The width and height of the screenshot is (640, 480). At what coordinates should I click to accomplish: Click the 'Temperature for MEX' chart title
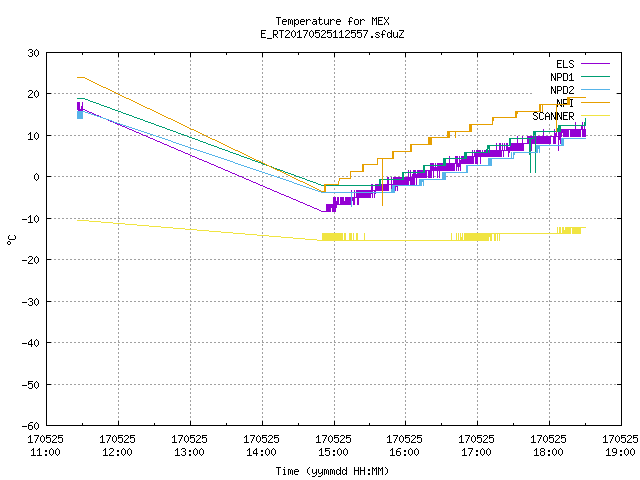coord(332,21)
